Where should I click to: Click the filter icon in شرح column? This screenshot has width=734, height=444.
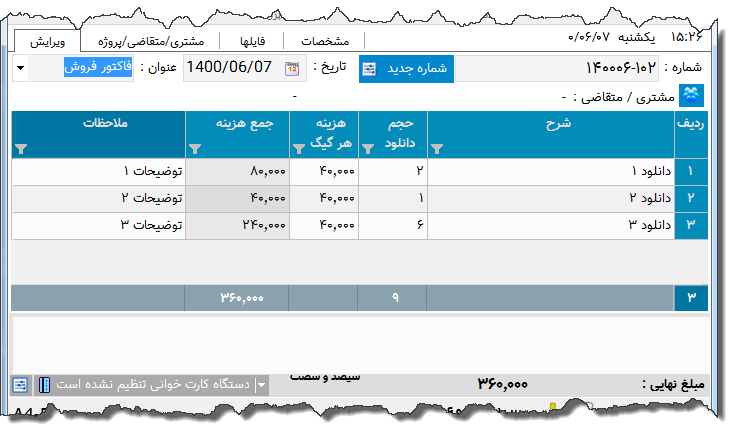[x=436, y=147]
